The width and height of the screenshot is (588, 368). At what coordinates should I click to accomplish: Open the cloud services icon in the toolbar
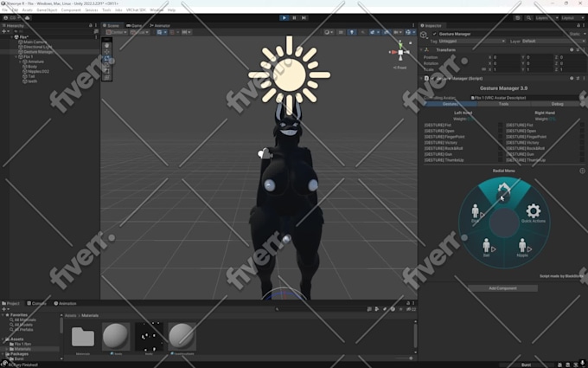(x=28, y=17)
